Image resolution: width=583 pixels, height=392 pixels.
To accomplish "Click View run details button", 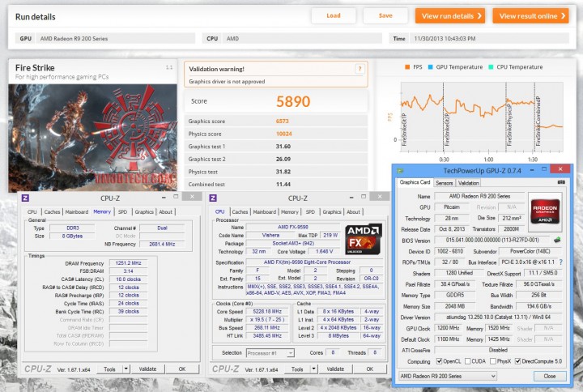I will (x=450, y=16).
